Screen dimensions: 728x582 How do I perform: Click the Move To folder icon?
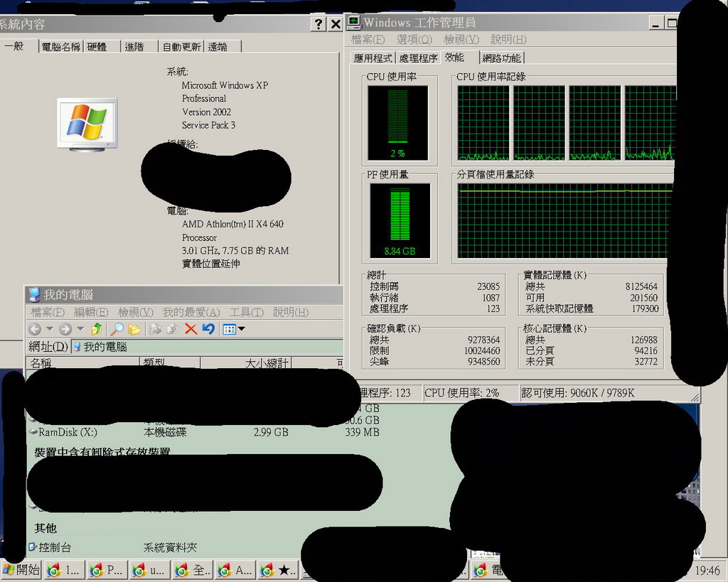pyautogui.click(x=155, y=329)
